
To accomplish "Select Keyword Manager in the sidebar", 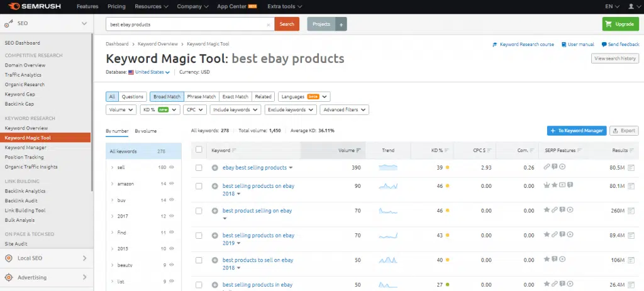I will (x=26, y=147).
